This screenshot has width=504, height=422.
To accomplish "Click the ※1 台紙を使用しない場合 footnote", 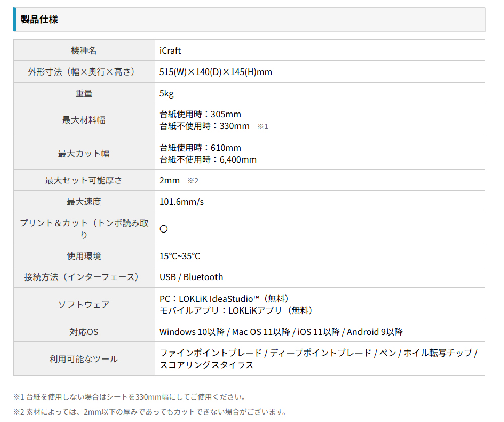I will click(x=129, y=397).
